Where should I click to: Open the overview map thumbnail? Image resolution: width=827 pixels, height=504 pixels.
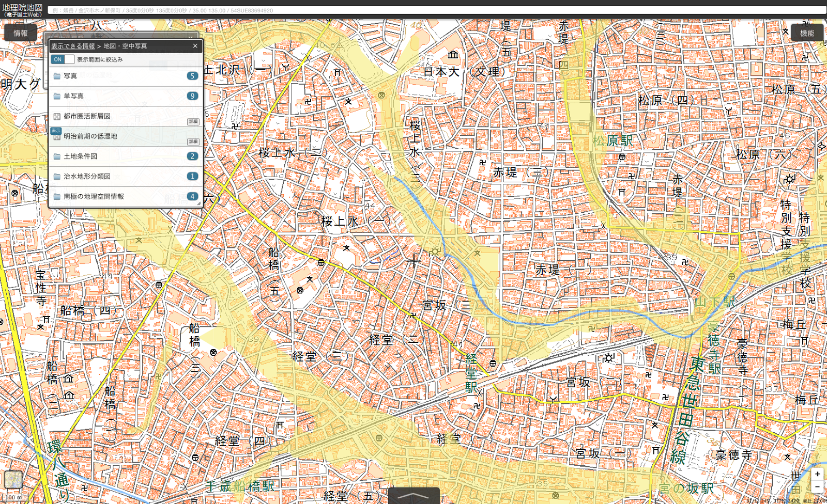pos(13,480)
